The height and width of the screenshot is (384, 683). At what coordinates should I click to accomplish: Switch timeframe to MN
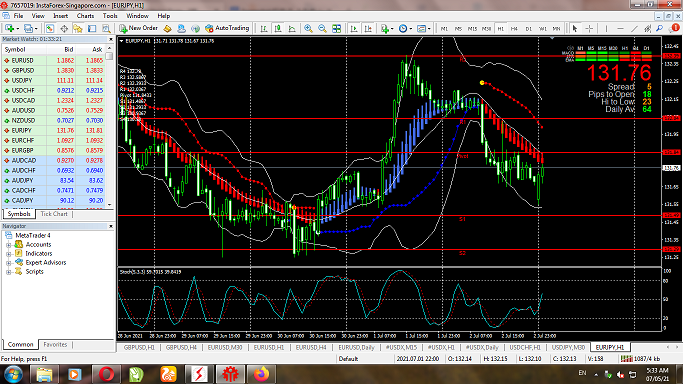pyautogui.click(x=556, y=29)
